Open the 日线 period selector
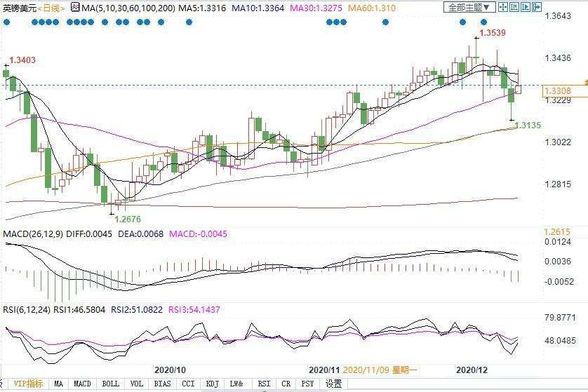Image resolution: width=588 pixels, height=392 pixels. [x=51, y=8]
